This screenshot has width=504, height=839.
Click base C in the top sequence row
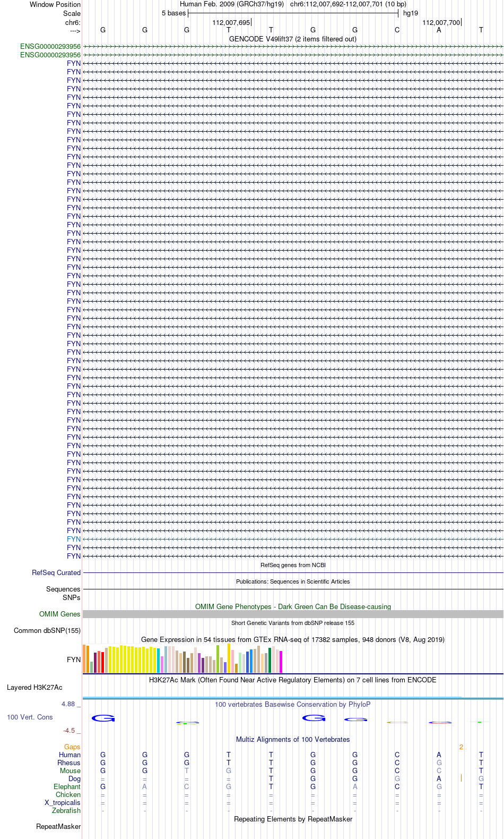point(397,30)
